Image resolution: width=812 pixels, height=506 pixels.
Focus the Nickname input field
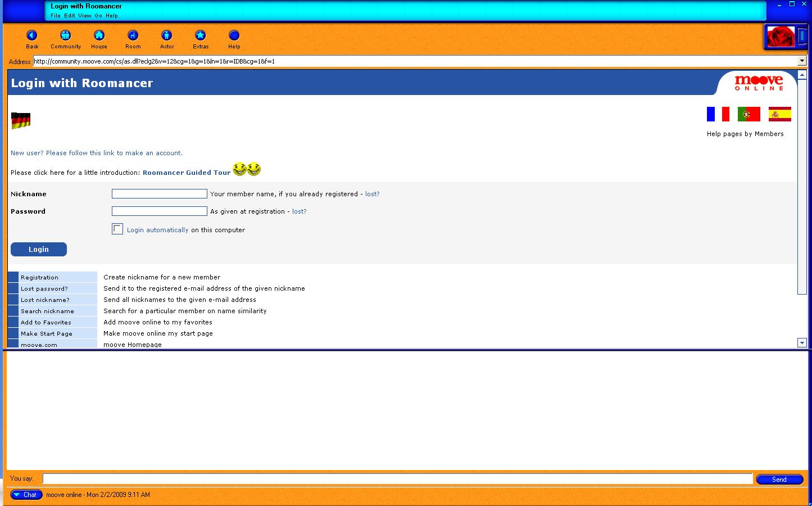coord(160,193)
